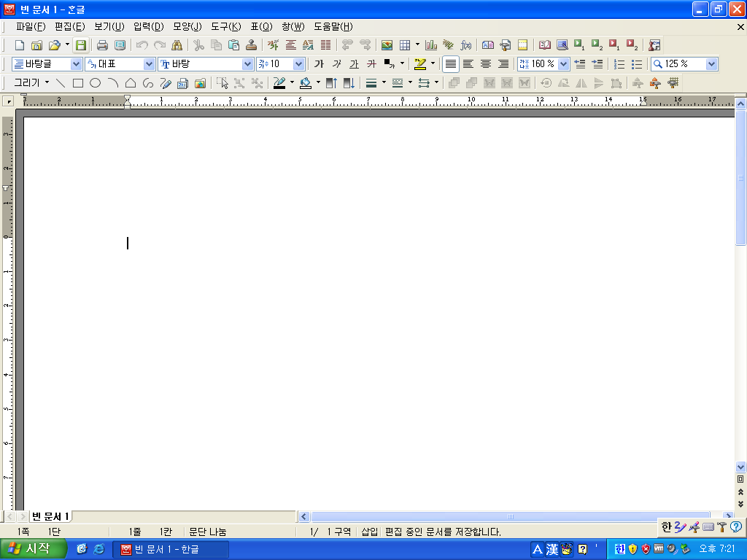Open the 표(Q) menu
The image size is (747, 560).
click(262, 27)
